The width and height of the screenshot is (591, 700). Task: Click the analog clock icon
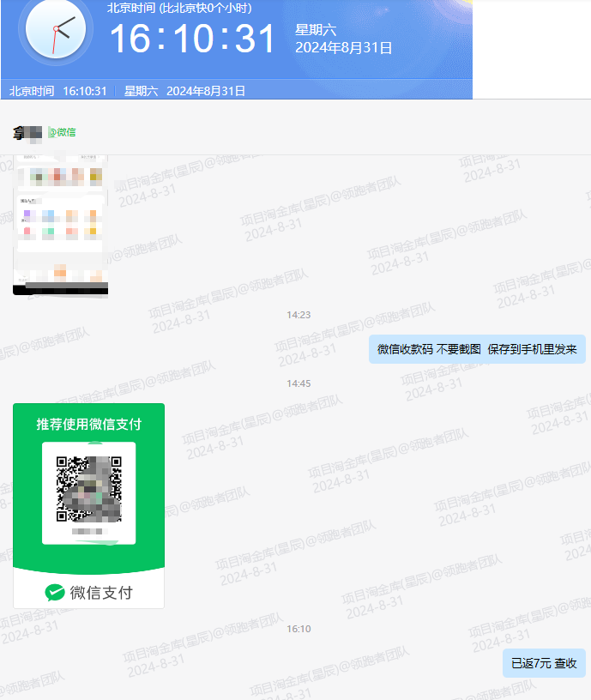[55, 29]
